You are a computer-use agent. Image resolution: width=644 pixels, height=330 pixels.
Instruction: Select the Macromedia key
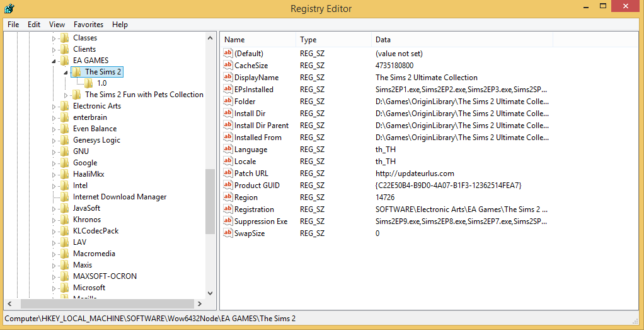coord(94,254)
